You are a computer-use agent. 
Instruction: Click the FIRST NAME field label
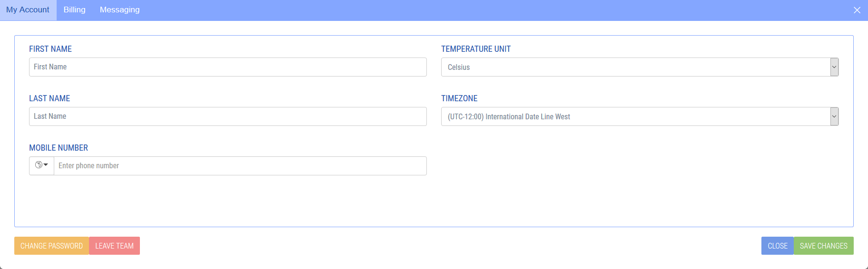click(x=50, y=49)
